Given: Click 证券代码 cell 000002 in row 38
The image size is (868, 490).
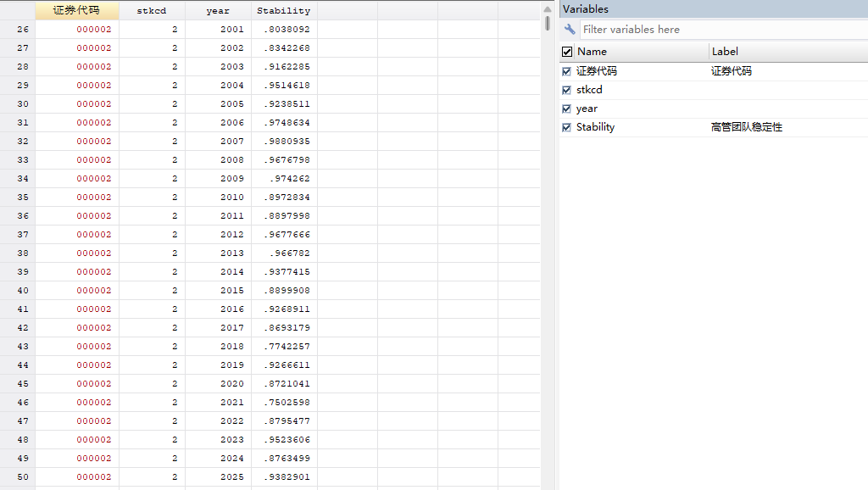Looking at the screenshot, I should click(x=77, y=253).
